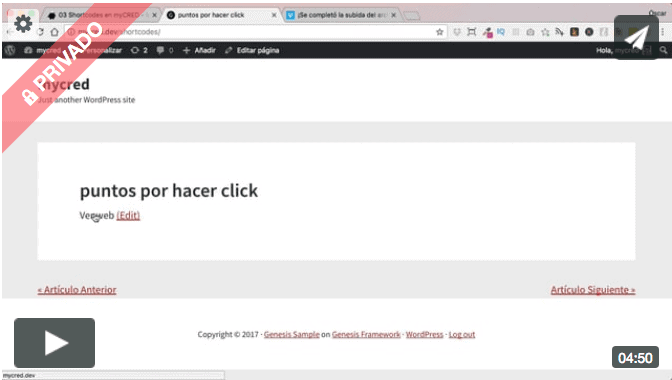
Task: Click the 'Log out' footer link
Action: [462, 334]
